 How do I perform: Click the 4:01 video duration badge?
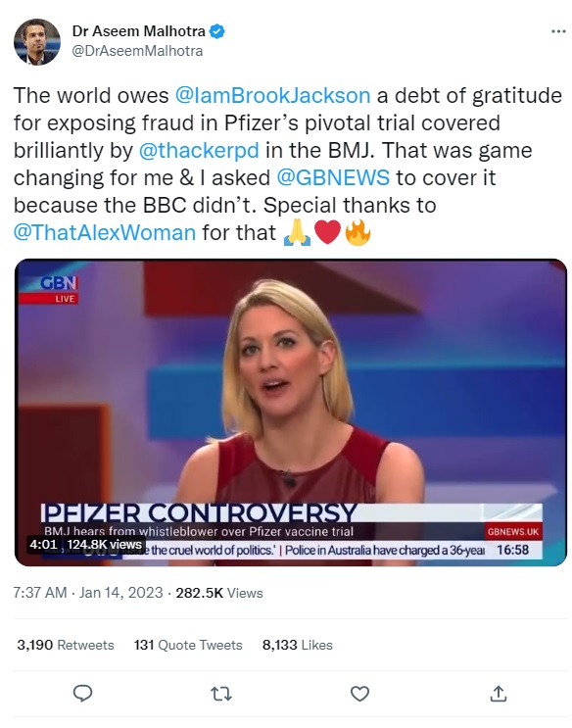coord(43,544)
